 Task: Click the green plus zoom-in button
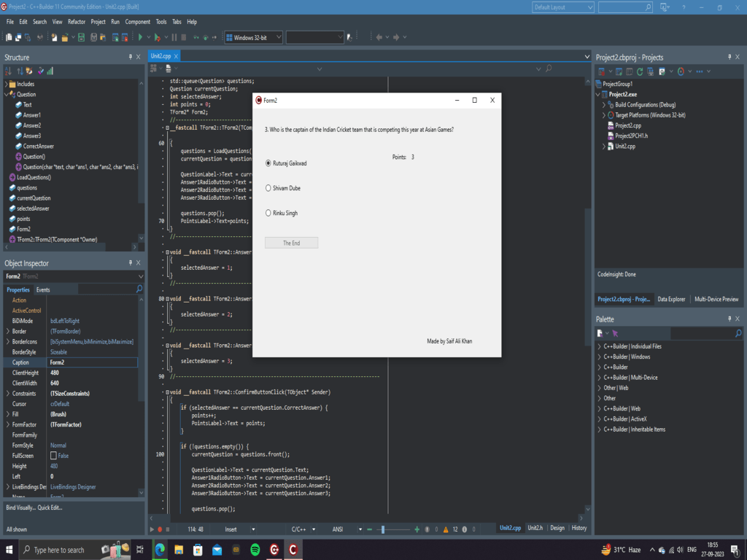(417, 529)
